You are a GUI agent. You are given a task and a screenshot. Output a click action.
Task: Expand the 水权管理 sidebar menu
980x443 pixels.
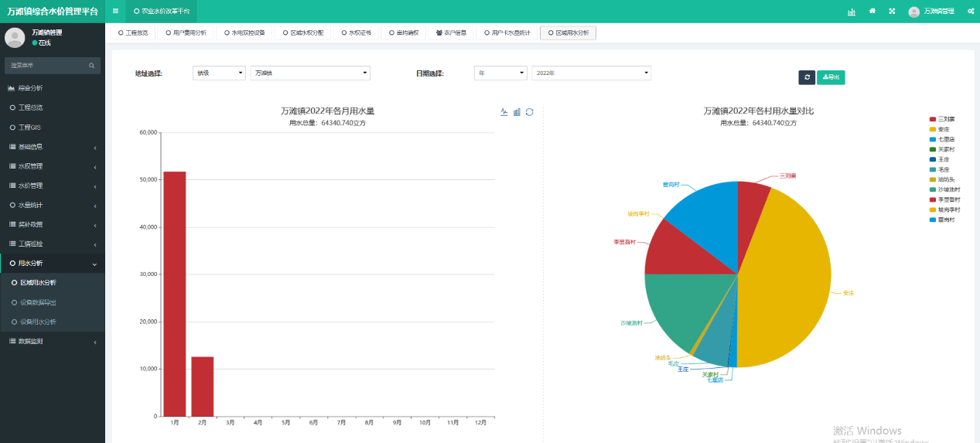pos(52,166)
